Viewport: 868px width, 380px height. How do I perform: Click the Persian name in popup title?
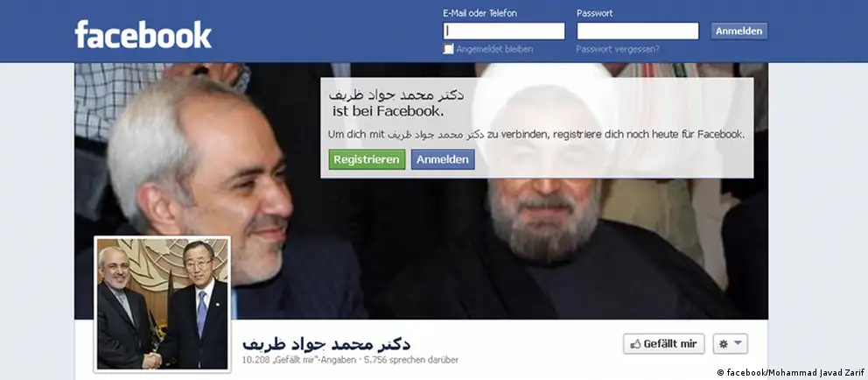point(395,95)
